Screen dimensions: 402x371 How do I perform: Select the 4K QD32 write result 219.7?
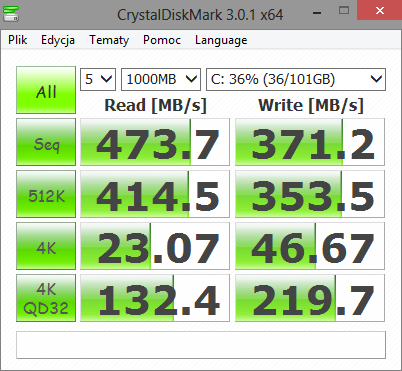click(310, 298)
